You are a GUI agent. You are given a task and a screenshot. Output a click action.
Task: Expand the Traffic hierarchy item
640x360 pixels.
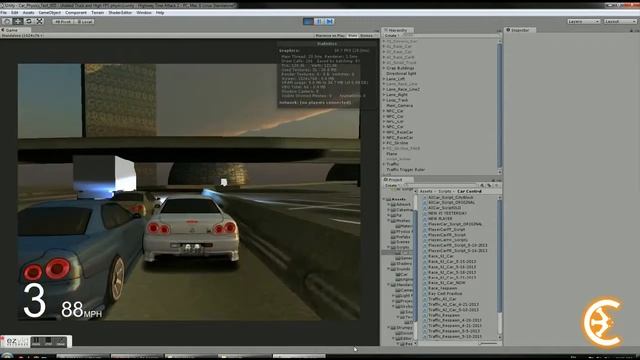point(384,164)
